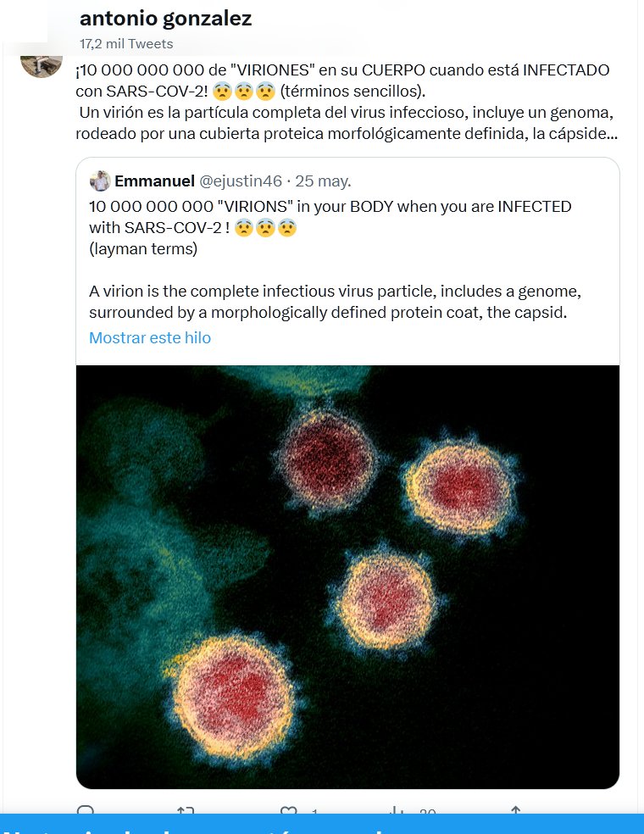Image resolution: width=644 pixels, height=834 pixels.
Task: Click the view count number 20
Action: [427, 813]
